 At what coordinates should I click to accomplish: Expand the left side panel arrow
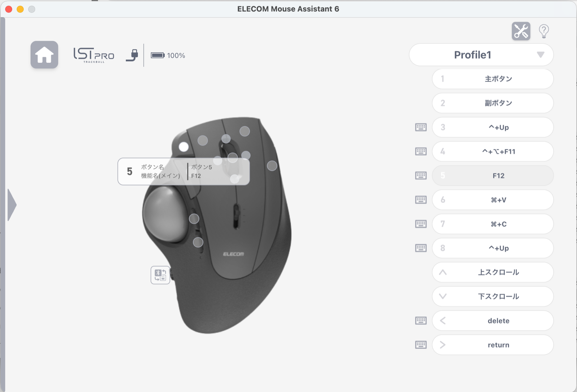click(x=12, y=204)
